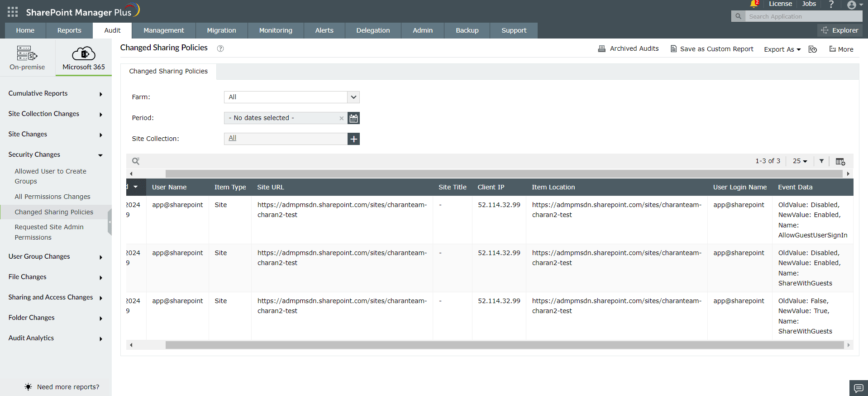Collapse Security Changes section
Screen dimensions: 868x396
pyautogui.click(x=56, y=155)
